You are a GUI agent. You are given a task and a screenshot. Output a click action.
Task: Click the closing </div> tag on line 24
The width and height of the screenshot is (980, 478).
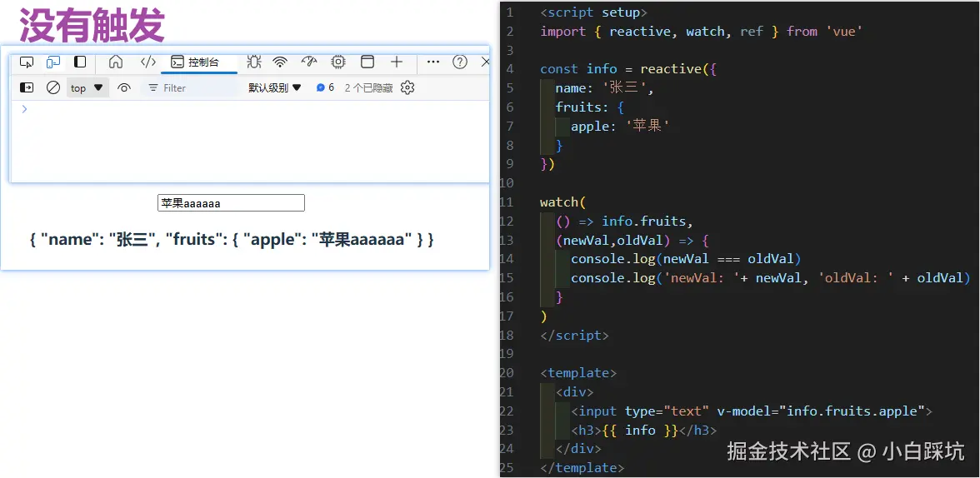coord(578,449)
